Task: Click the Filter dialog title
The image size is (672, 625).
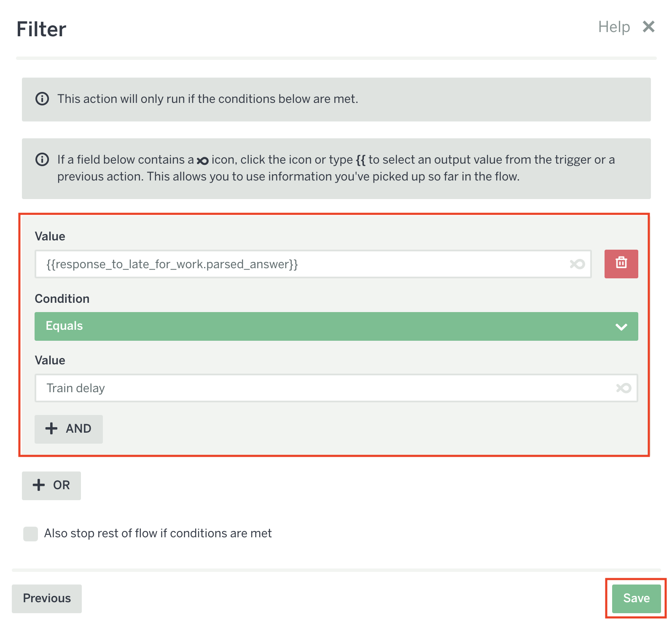Action: 41,30
